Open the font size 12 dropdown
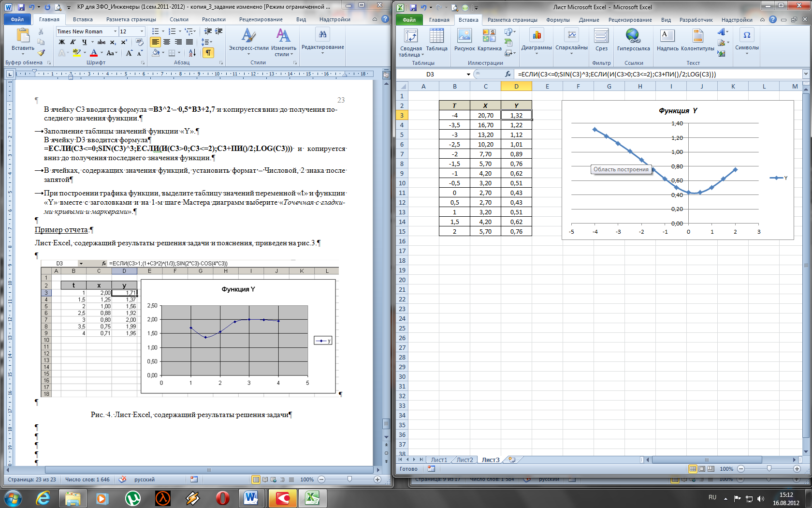812x508 pixels. (142, 31)
